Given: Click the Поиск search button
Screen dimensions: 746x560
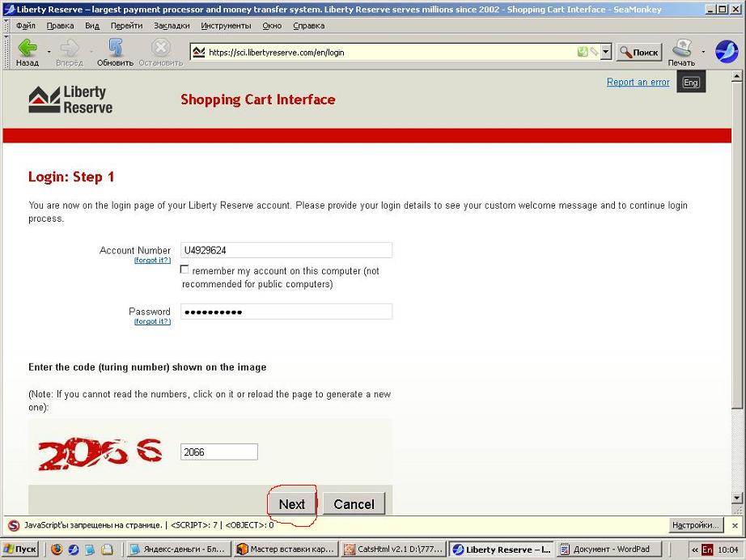Looking at the screenshot, I should tap(639, 53).
